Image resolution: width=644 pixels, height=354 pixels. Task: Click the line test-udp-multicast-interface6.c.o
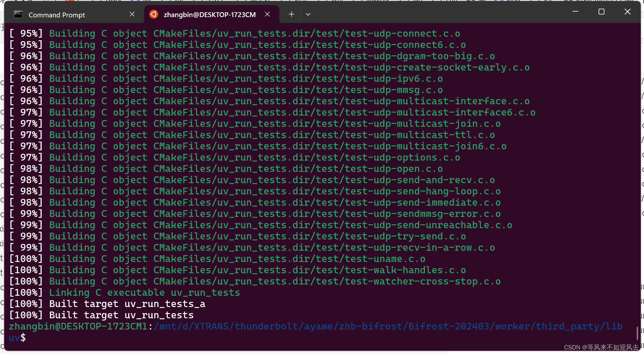(272, 112)
